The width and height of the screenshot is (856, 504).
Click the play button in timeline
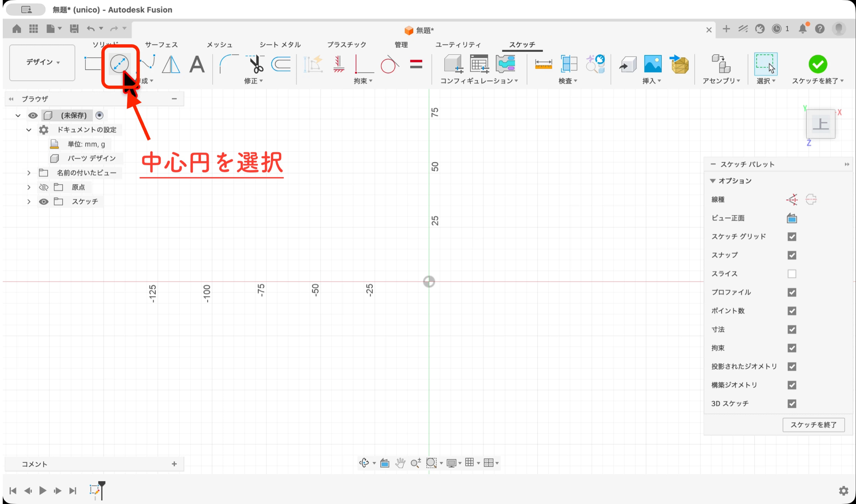[x=43, y=491]
